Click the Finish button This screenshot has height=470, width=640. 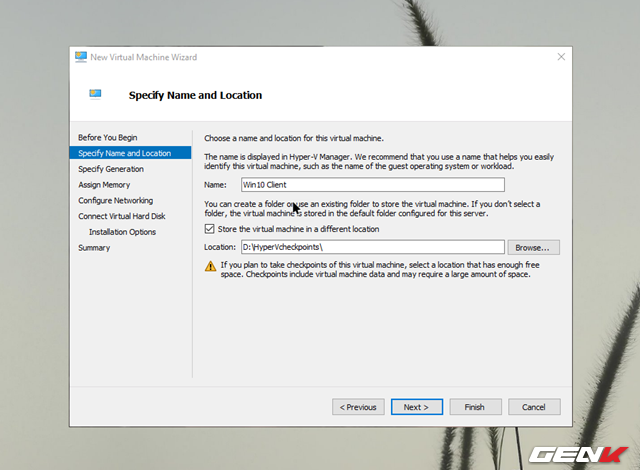(x=476, y=407)
